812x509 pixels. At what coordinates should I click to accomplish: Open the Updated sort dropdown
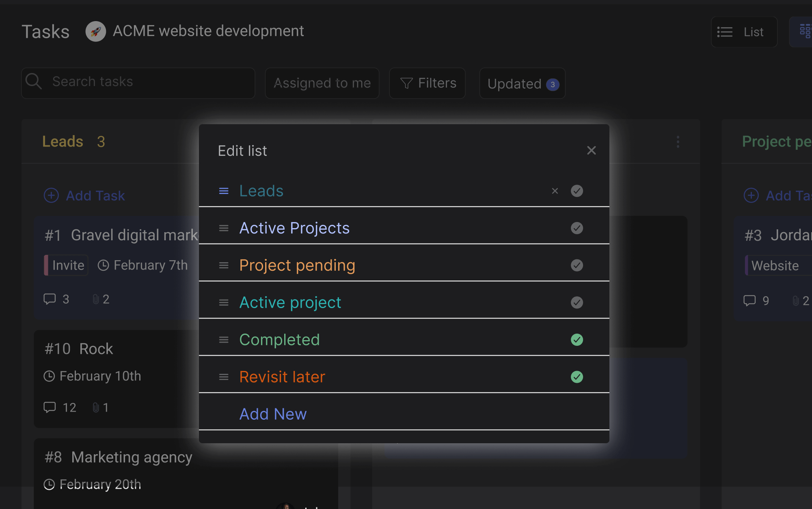pyautogui.click(x=522, y=84)
